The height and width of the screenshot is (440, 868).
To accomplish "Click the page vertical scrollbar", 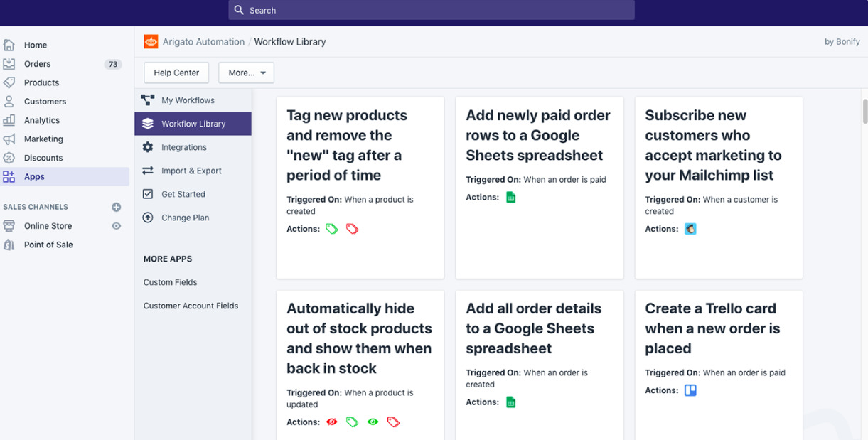I will pos(864,111).
